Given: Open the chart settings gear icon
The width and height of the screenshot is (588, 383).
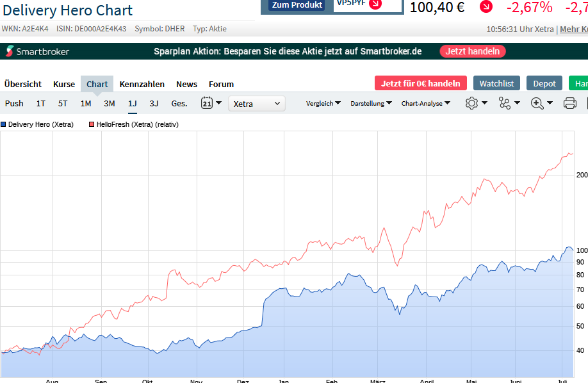Looking at the screenshot, I should [x=471, y=103].
